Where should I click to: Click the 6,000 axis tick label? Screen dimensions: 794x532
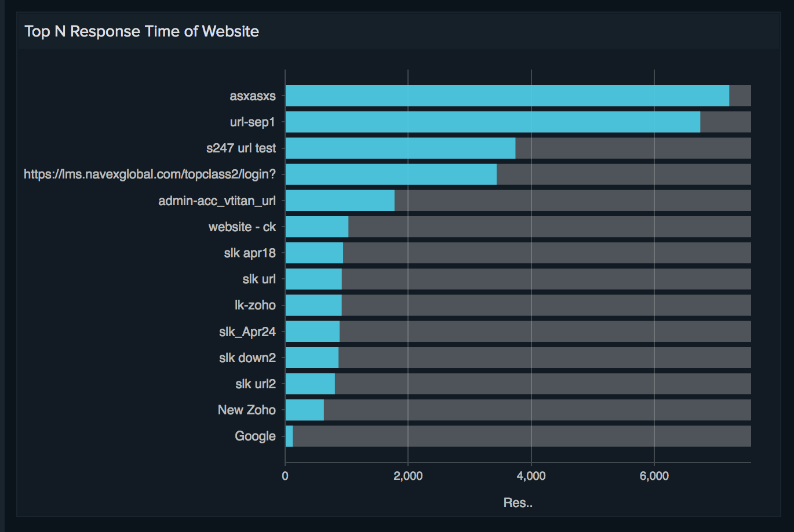pos(654,476)
